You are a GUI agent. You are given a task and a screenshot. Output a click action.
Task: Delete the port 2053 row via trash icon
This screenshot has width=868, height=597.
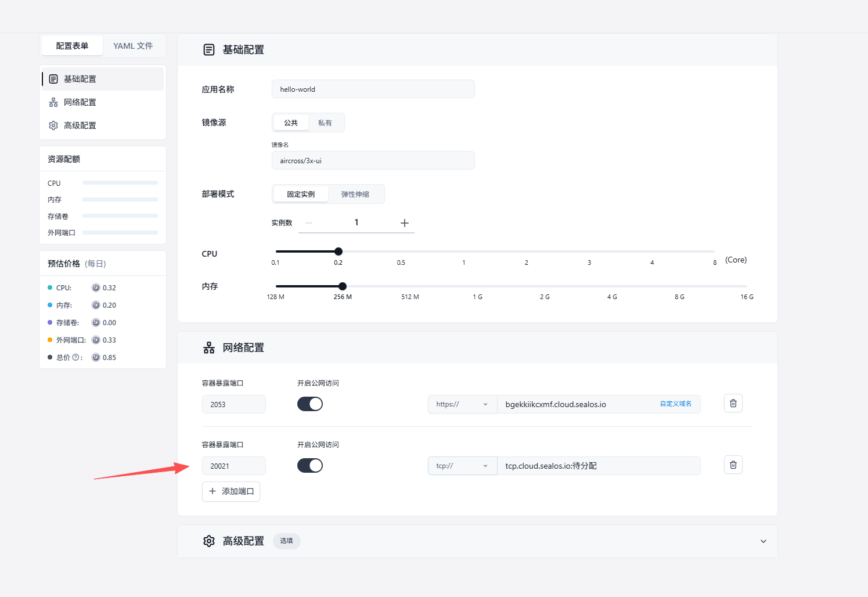pos(733,403)
